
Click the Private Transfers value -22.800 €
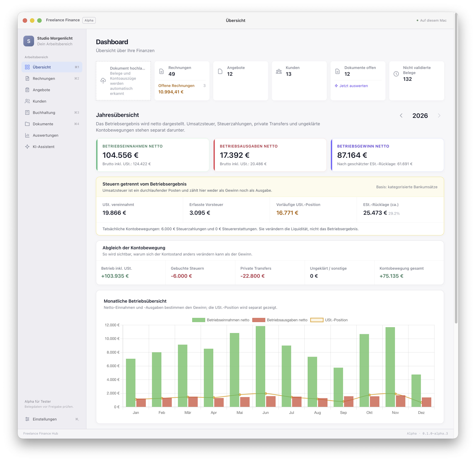pyautogui.click(x=252, y=276)
